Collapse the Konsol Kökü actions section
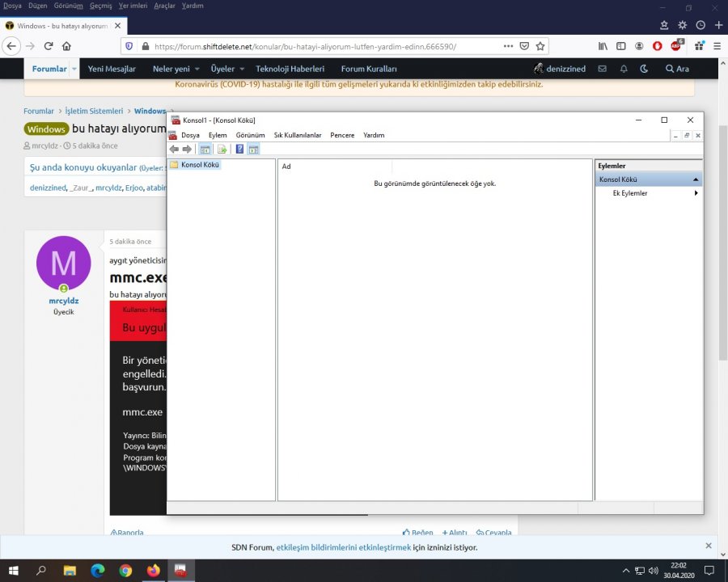Screen dimensions: 728x582 [x=695, y=179]
